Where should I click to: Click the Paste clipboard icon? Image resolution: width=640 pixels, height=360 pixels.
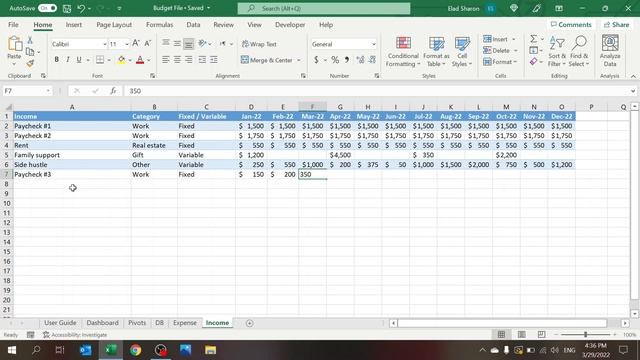point(14,44)
